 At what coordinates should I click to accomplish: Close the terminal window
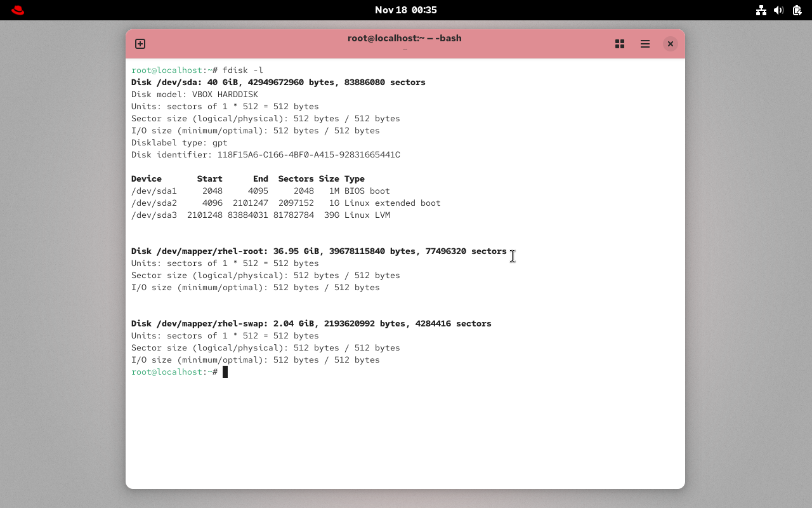click(x=670, y=44)
